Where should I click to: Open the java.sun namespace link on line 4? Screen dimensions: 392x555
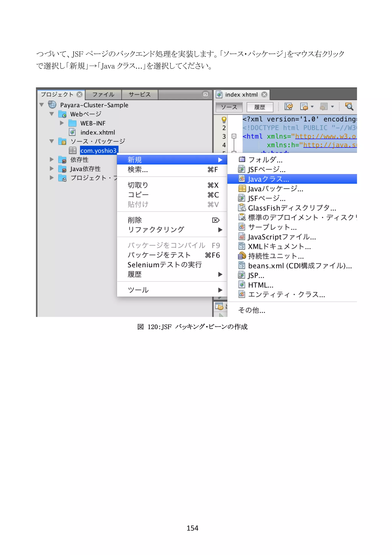[x=330, y=145]
